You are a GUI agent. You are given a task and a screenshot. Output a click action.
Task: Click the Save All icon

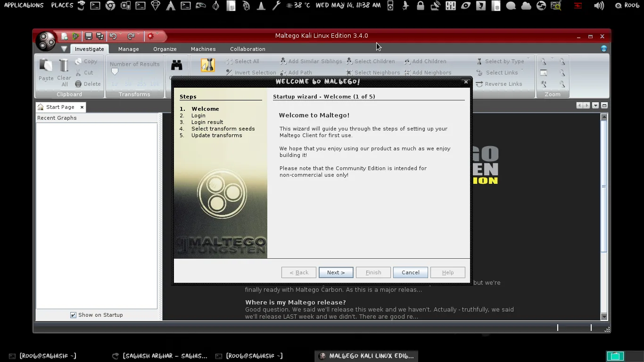click(99, 36)
